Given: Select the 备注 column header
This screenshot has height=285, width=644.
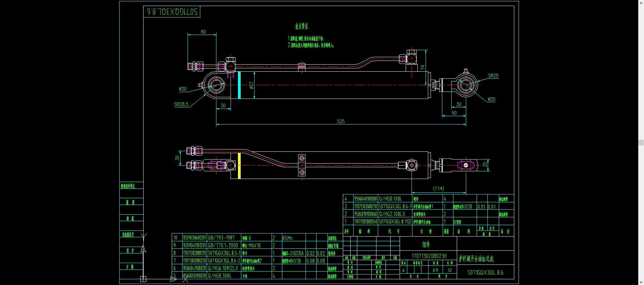Looking at the screenshot, I should (505, 231).
